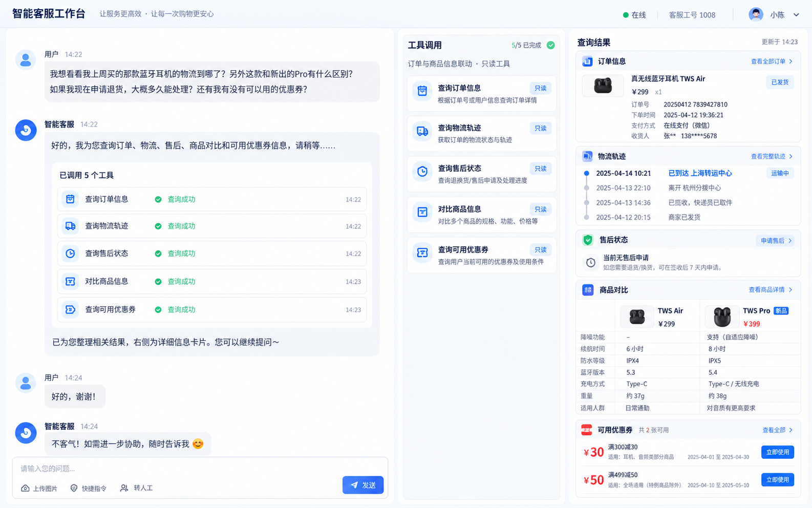
Task: Click the 对比商品信息 icon in chat list
Action: point(70,281)
